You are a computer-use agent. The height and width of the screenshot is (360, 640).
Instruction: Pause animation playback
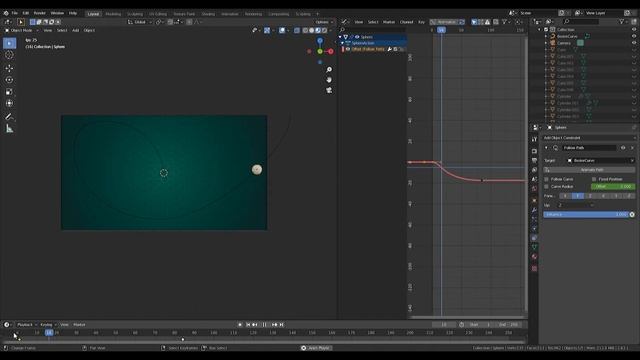pyautogui.click(x=264, y=324)
